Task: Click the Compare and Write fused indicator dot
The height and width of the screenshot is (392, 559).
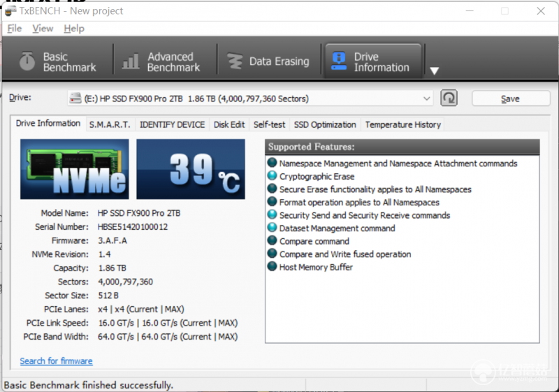Action: pyautogui.click(x=272, y=254)
